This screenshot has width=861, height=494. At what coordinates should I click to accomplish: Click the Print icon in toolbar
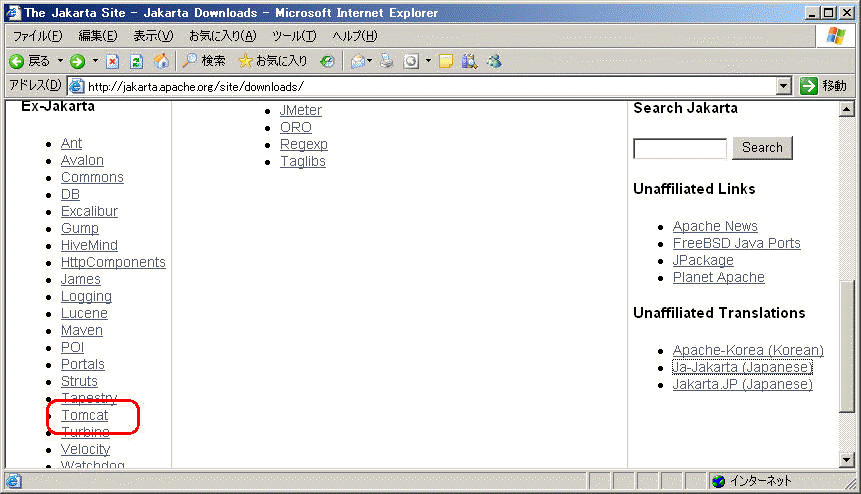coord(387,61)
